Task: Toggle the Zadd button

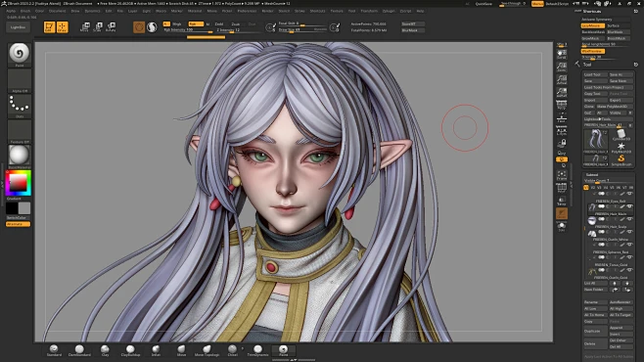Action: click(219, 23)
